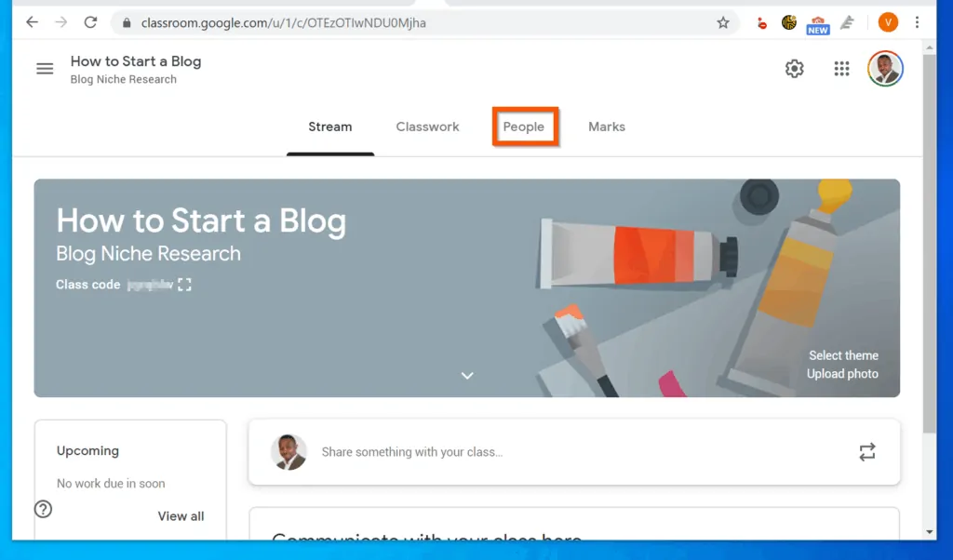Screen dimensions: 953x560
Task: Display the class code in fullscreen
Action: [183, 285]
